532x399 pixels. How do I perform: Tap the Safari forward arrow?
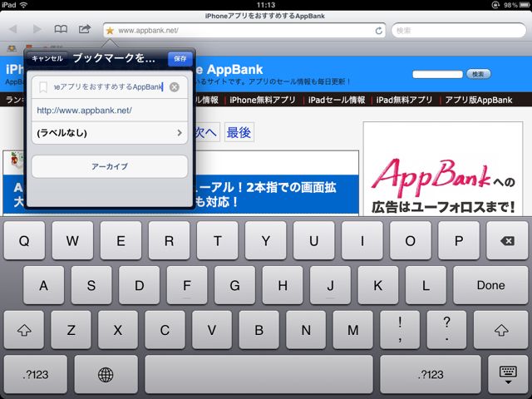coord(37,29)
